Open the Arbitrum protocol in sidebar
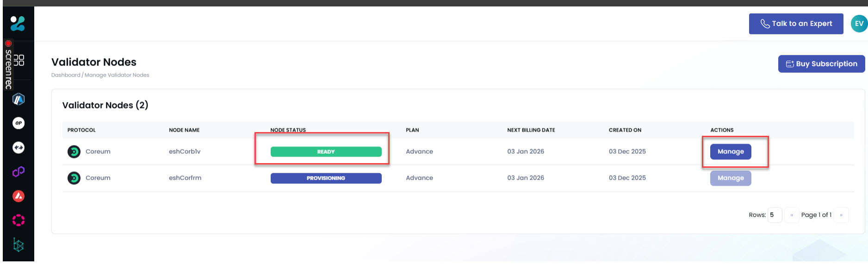The height and width of the screenshot is (266, 868). point(19,99)
